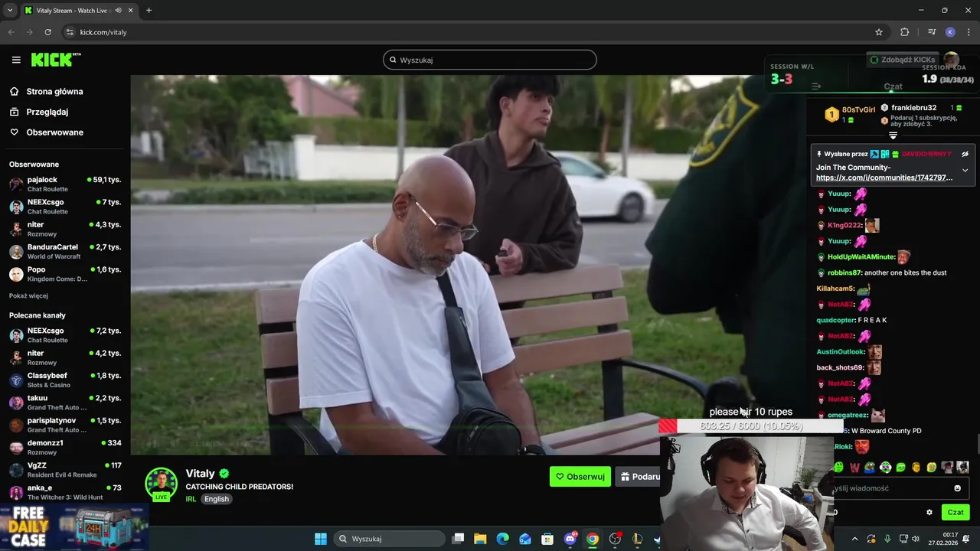
Task: Open the user profile avatar menu
Action: 952,60
